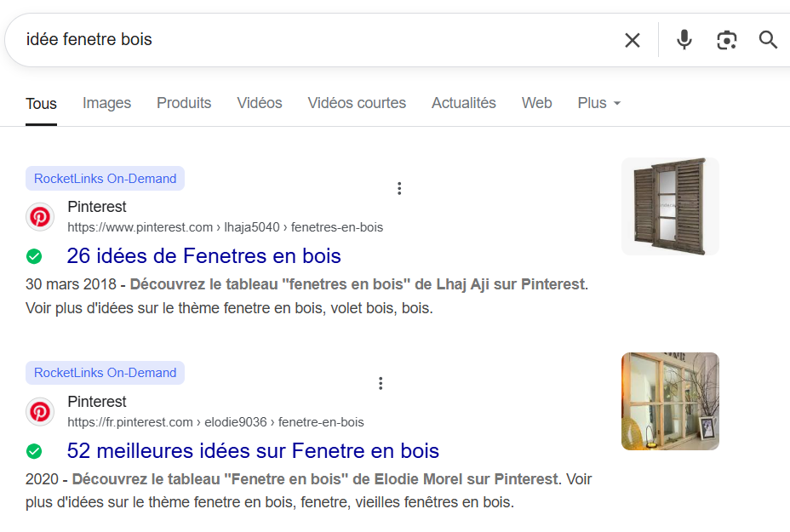Open the Actualités tab

click(463, 103)
